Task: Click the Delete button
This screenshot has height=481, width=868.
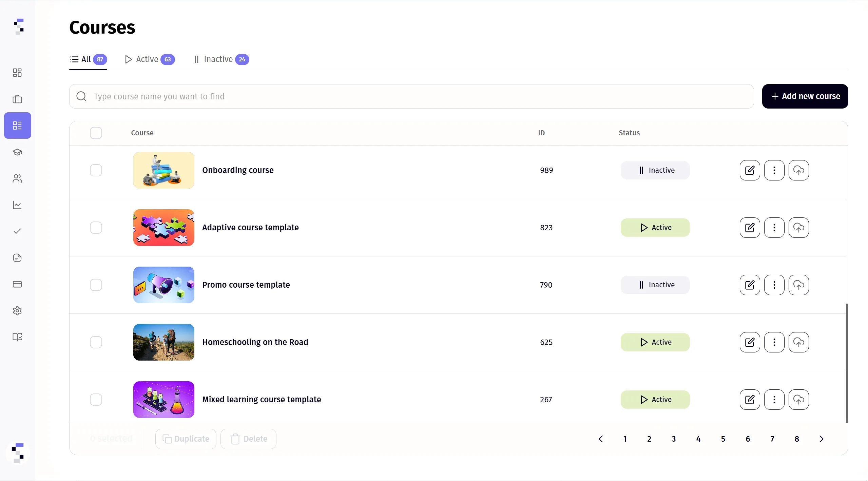Action: [248, 439]
